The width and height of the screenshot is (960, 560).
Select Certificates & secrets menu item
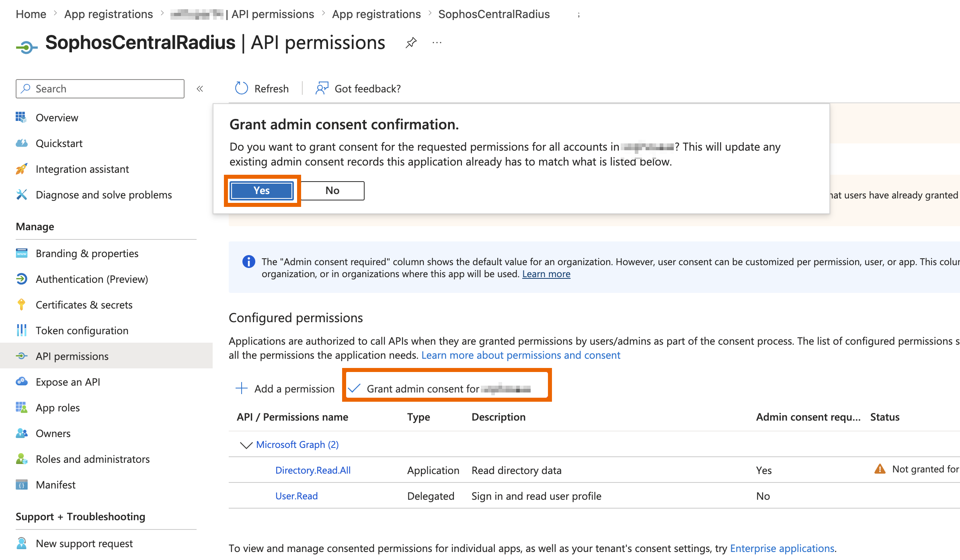pos(84,305)
